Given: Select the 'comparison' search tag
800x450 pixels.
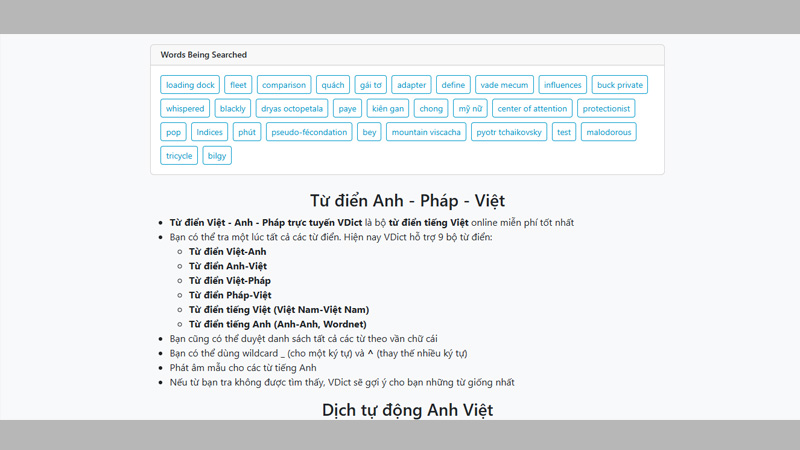Looking at the screenshot, I should click(x=284, y=85).
